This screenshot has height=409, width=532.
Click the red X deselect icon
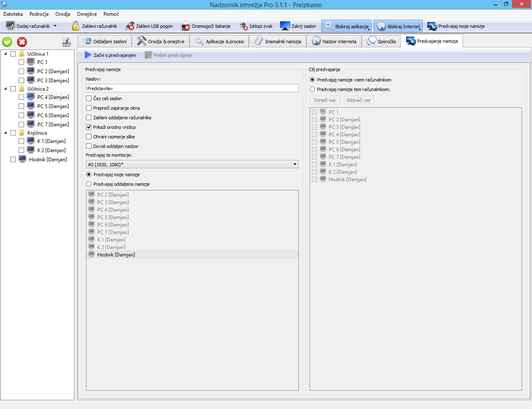[x=22, y=42]
